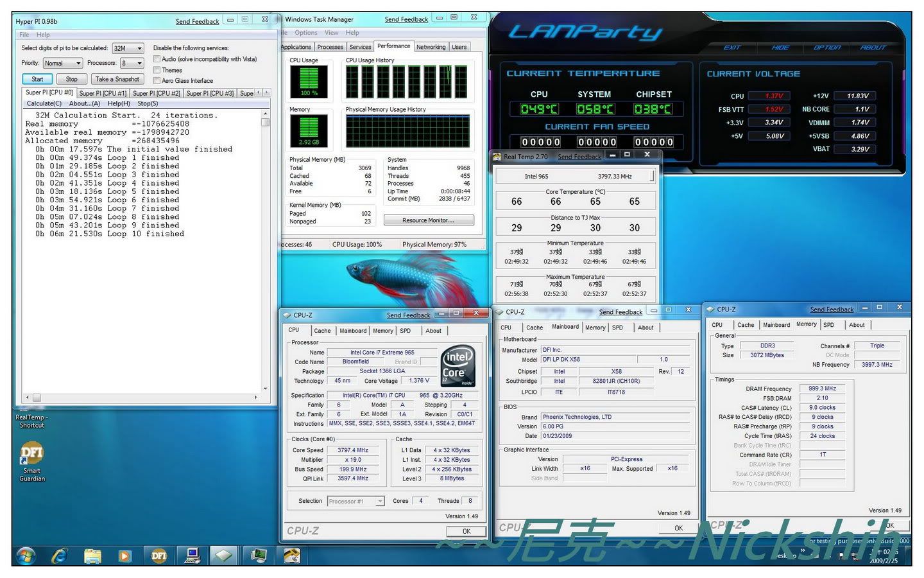This screenshot has width=924, height=578.
Task: Click the 3797.4 MHz Core Speed value
Action: point(353,450)
